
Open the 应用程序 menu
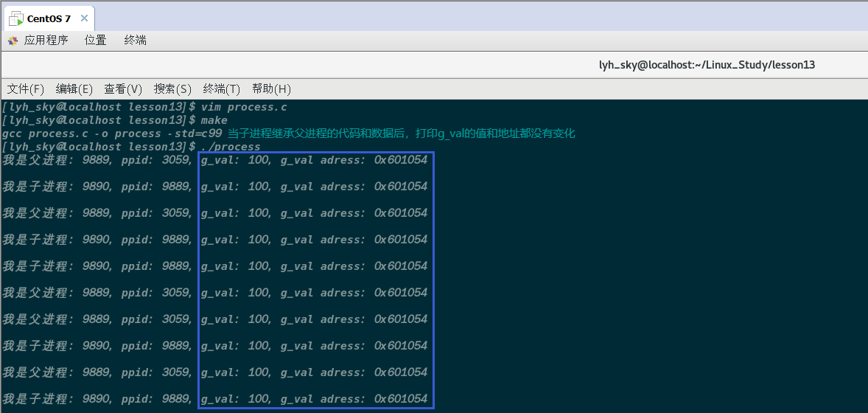tap(46, 41)
